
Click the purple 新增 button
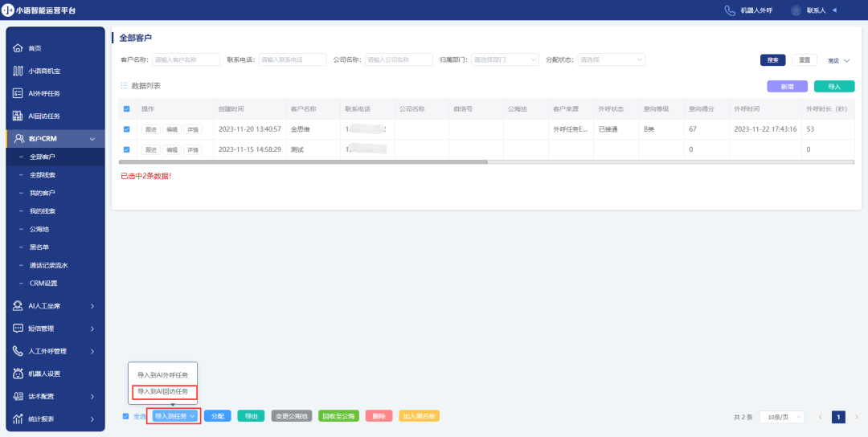tap(787, 86)
